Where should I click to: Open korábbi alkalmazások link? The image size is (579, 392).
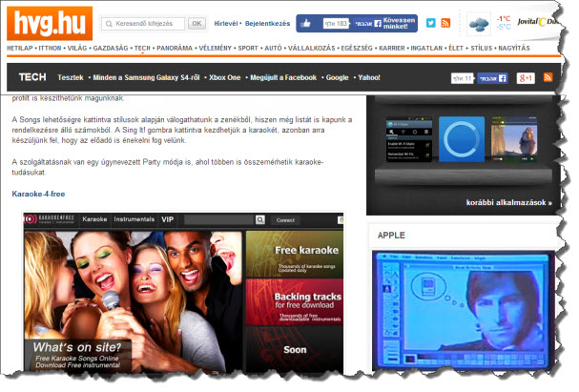click(x=508, y=202)
